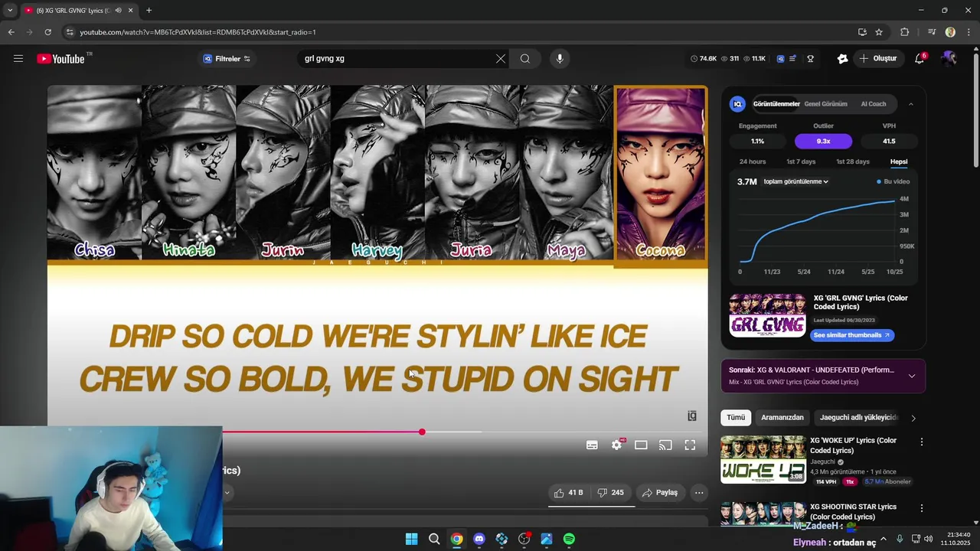Click See similar thumbnails button

click(851, 335)
